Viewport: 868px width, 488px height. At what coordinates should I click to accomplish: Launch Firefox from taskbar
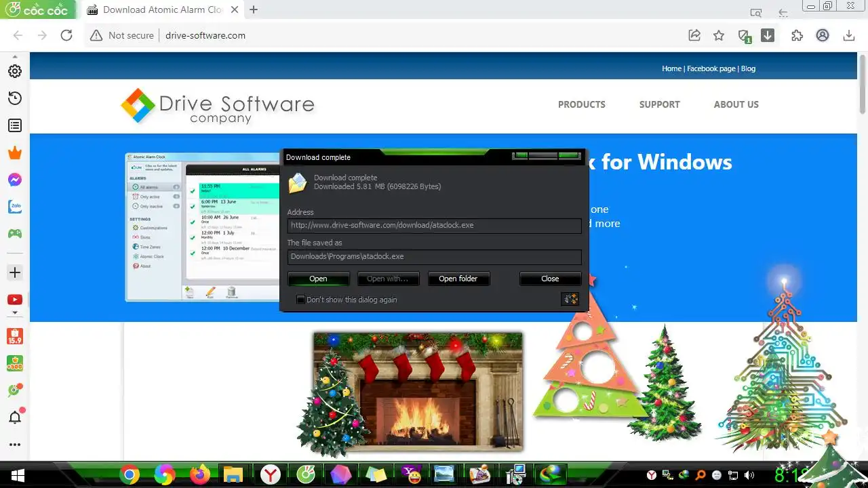(x=200, y=475)
